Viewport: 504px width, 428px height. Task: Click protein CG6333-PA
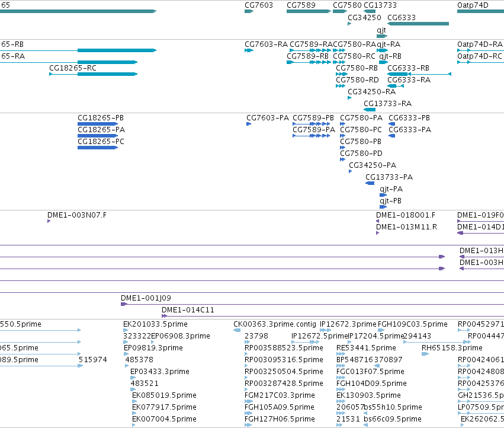point(410,130)
